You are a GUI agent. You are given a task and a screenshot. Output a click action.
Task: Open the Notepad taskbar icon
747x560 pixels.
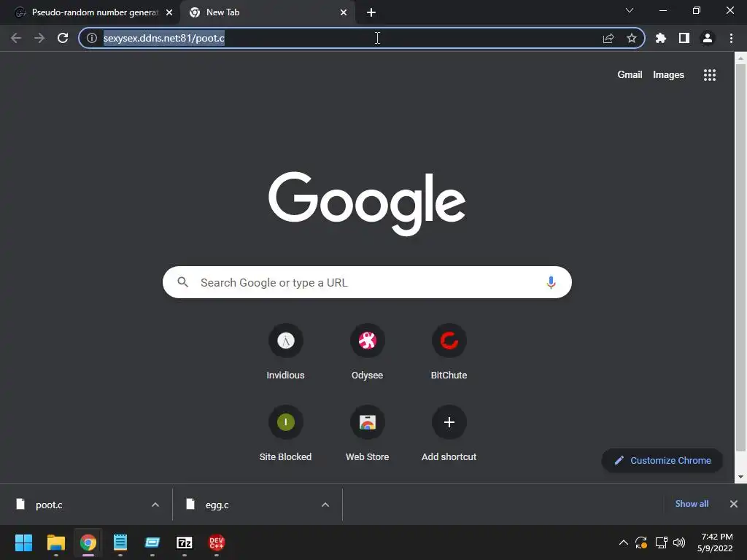(120, 542)
